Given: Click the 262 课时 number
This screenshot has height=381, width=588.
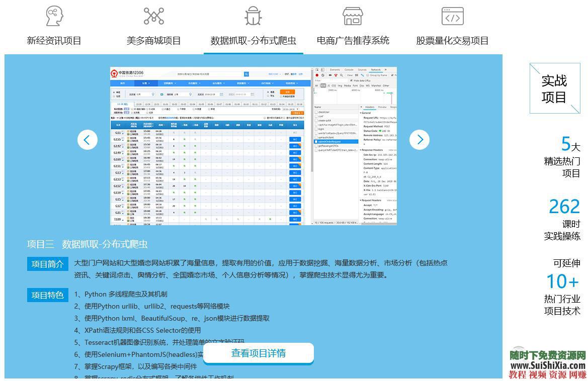Looking at the screenshot, I should pyautogui.click(x=564, y=207).
